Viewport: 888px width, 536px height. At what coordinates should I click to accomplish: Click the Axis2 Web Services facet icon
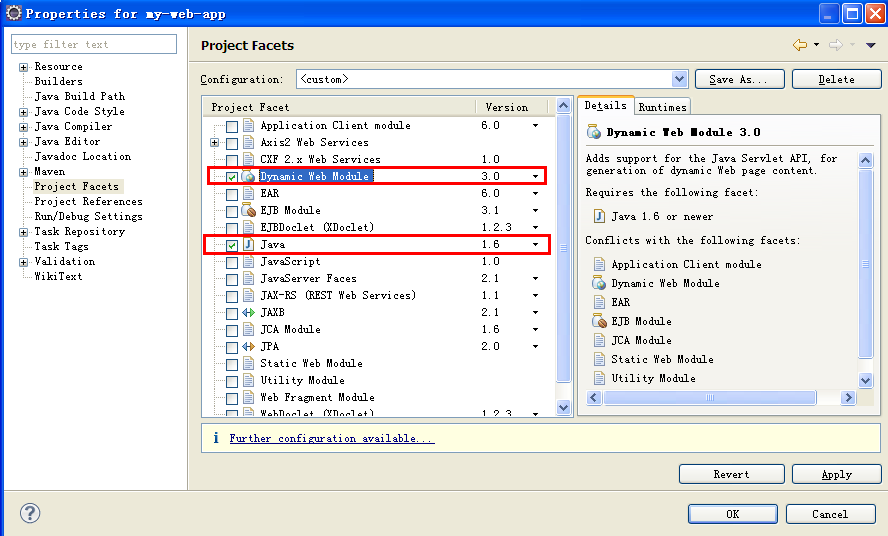(x=249, y=142)
